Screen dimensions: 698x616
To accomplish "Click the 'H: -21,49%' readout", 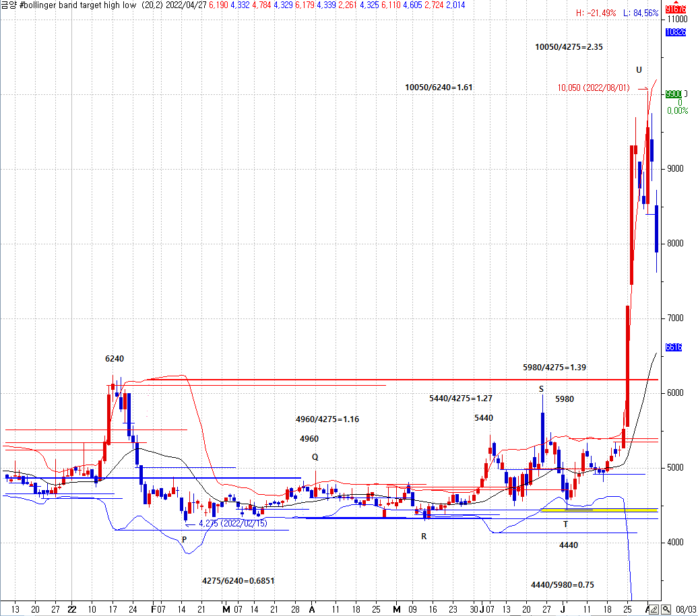I will pos(596,13).
